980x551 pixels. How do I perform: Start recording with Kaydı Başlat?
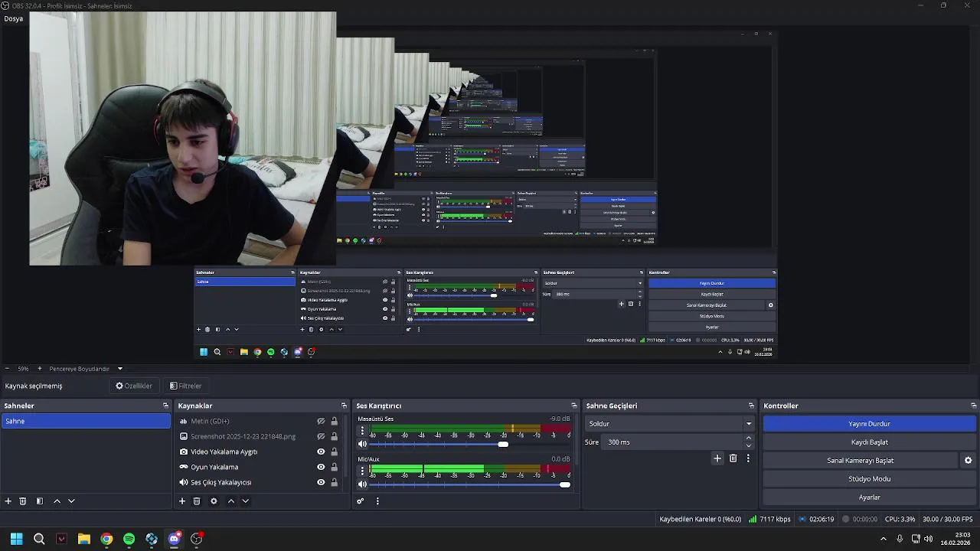pos(869,442)
